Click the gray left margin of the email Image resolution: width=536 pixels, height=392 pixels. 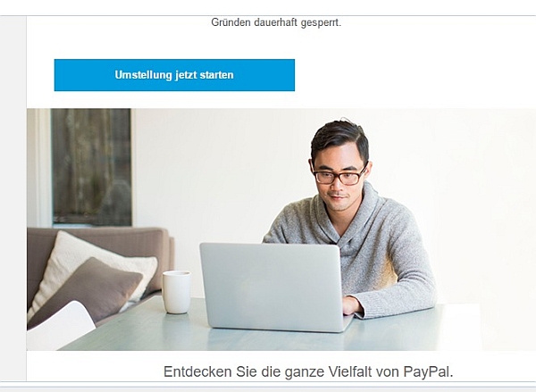click(x=13, y=198)
